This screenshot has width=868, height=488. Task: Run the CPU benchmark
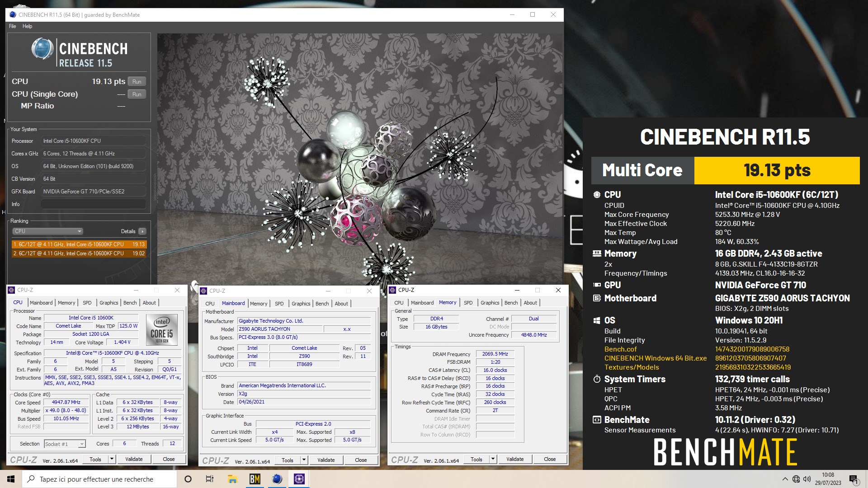137,82
